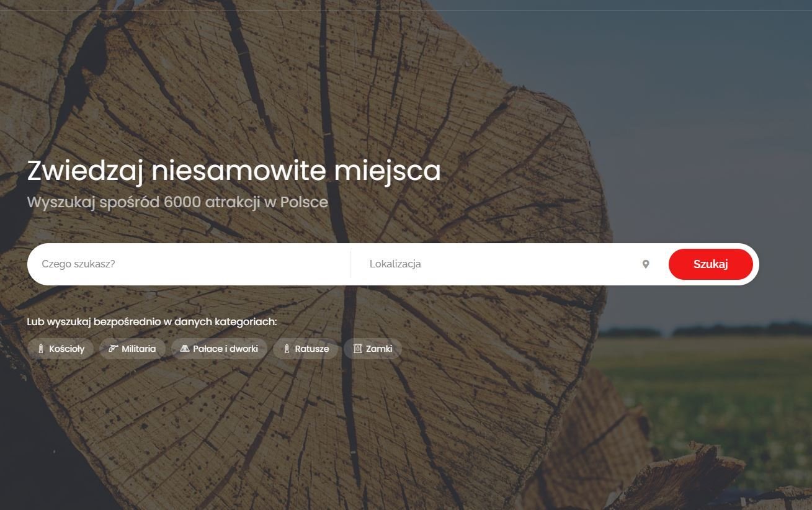812x510 pixels.
Task: Choose the Ratusze category label
Action: [311, 349]
